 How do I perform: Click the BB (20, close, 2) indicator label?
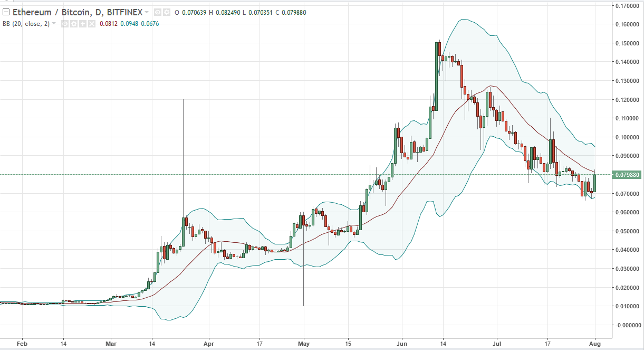tap(26, 24)
